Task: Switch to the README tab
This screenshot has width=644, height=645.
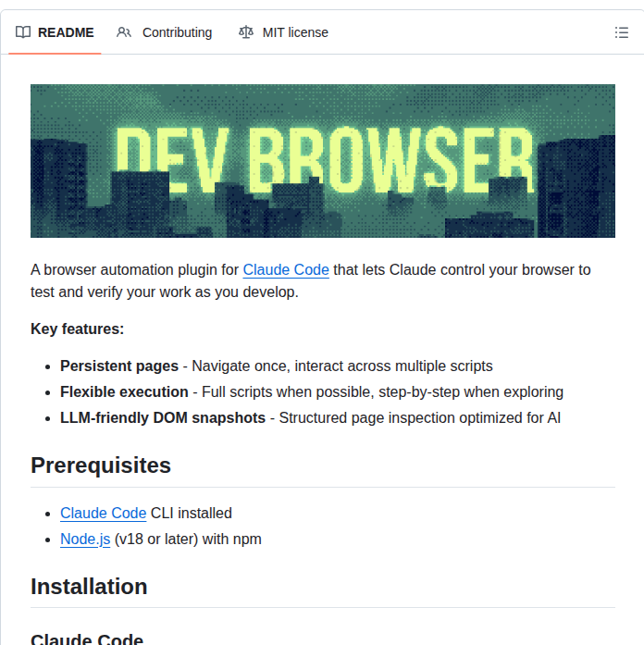Action: point(55,32)
